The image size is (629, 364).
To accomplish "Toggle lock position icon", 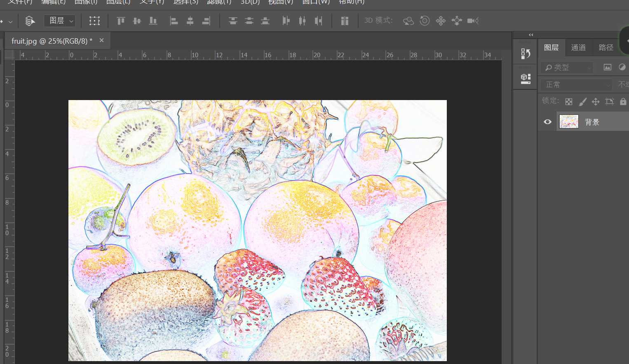I will 596,101.
